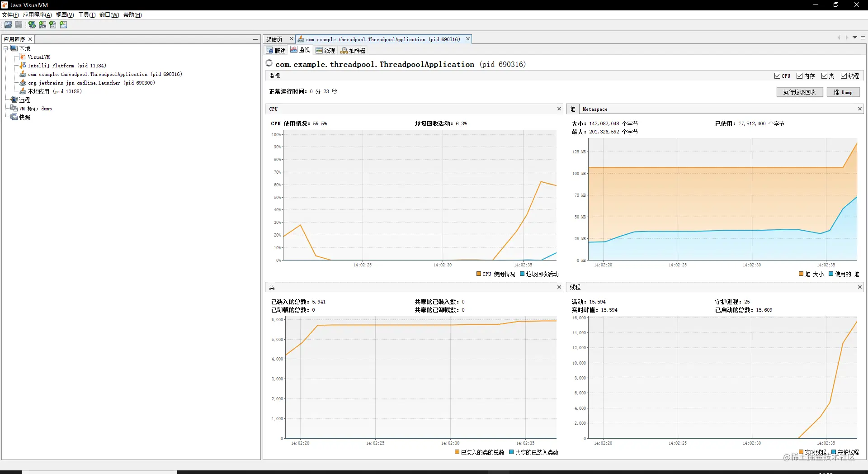The image size is (868, 474).
Task: Click the 执行垃圾回收 button
Action: [800, 92]
